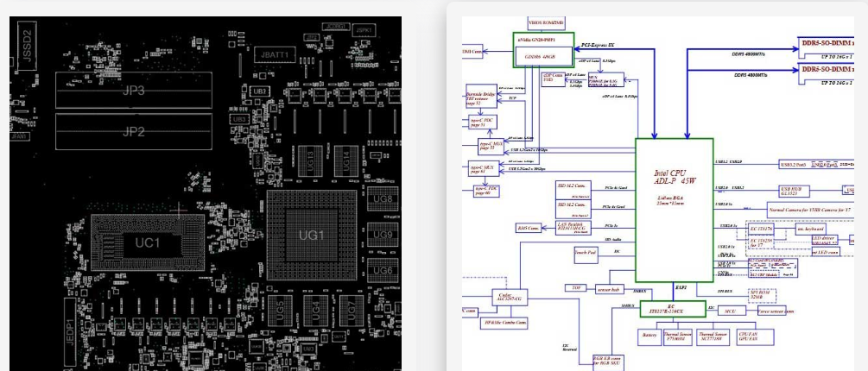Click the SPI ROM 32MB block
Viewport: 868px width, 371px height.
tap(762, 295)
